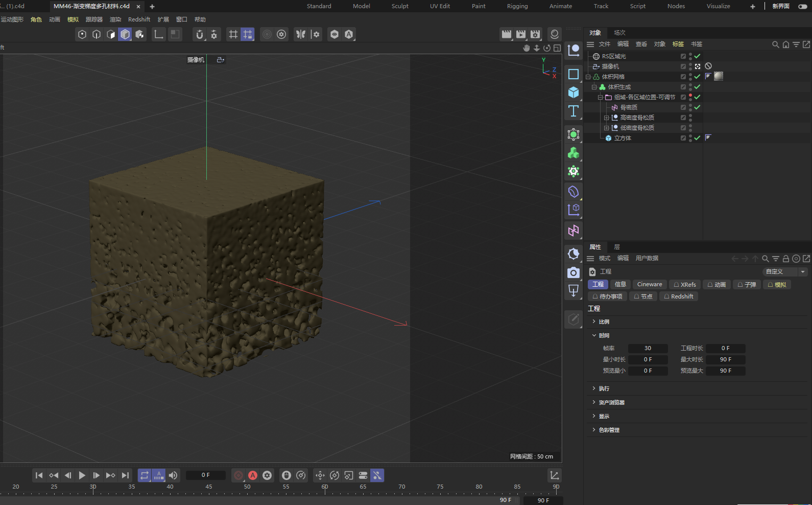
Task: Click the viewport pan hand icon
Action: (527, 48)
